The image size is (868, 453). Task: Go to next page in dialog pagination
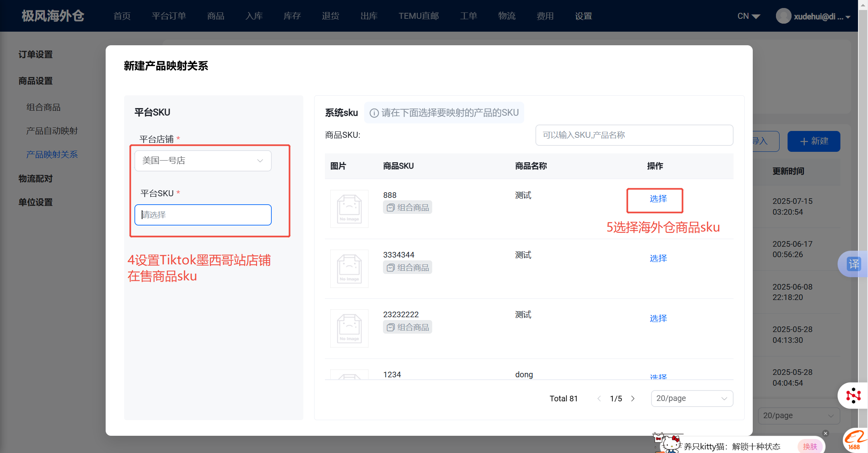tap(633, 399)
